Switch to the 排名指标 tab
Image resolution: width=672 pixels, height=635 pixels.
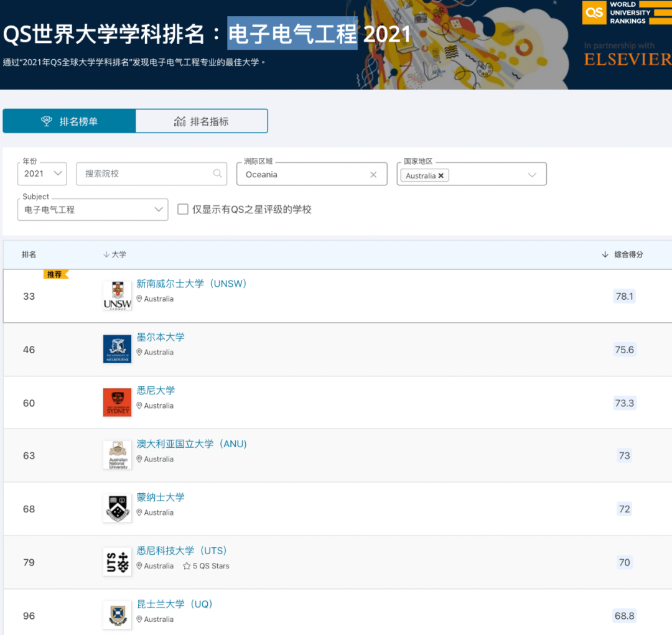(x=201, y=121)
